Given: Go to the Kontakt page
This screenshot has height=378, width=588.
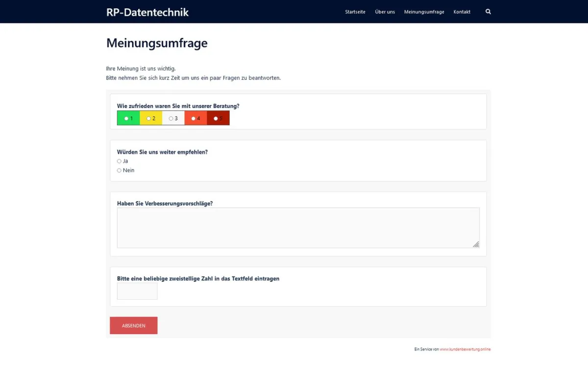Looking at the screenshot, I should point(462,12).
